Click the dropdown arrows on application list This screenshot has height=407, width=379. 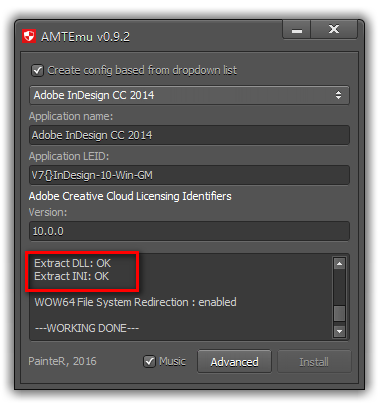pyautogui.click(x=338, y=95)
